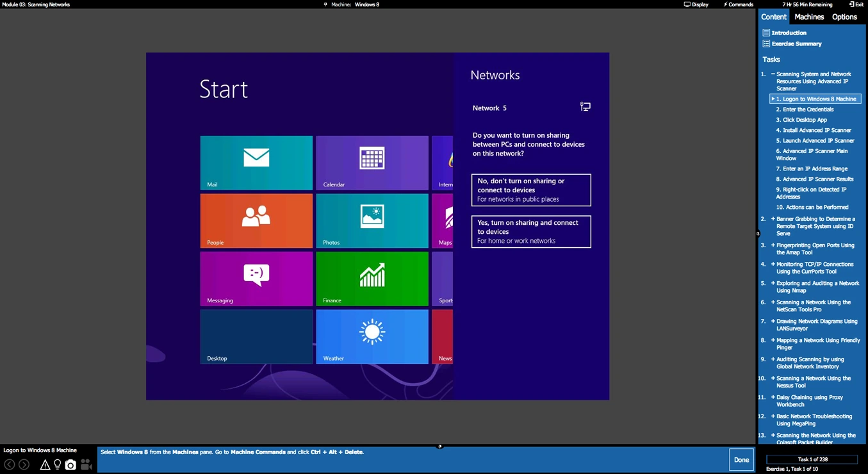Click the light bulb hint icon
Viewport: 868px width, 474px height.
coord(57,464)
